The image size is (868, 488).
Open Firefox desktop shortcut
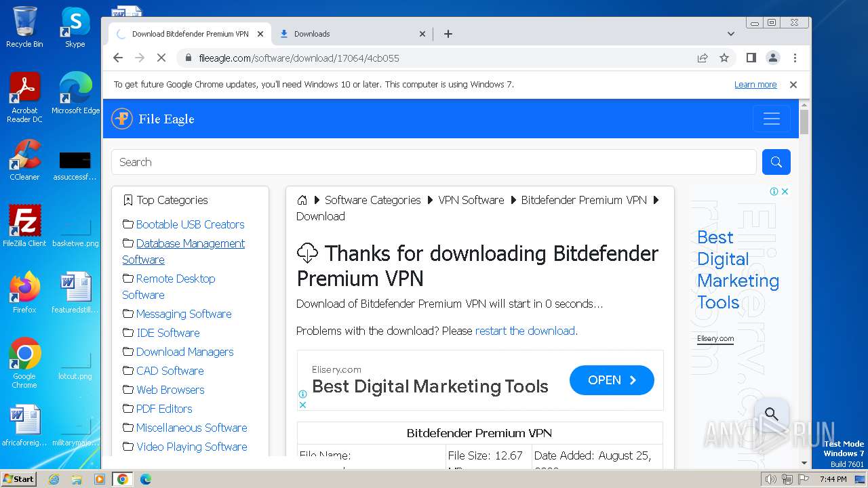pos(24,293)
